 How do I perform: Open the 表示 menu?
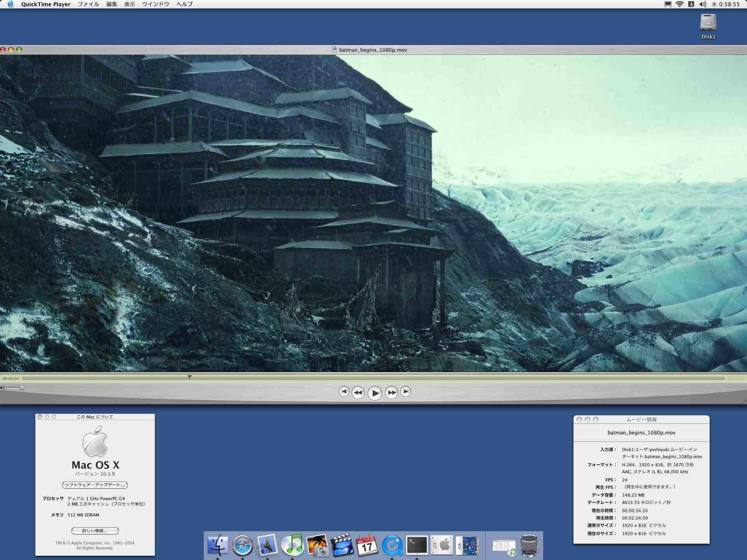click(130, 4)
